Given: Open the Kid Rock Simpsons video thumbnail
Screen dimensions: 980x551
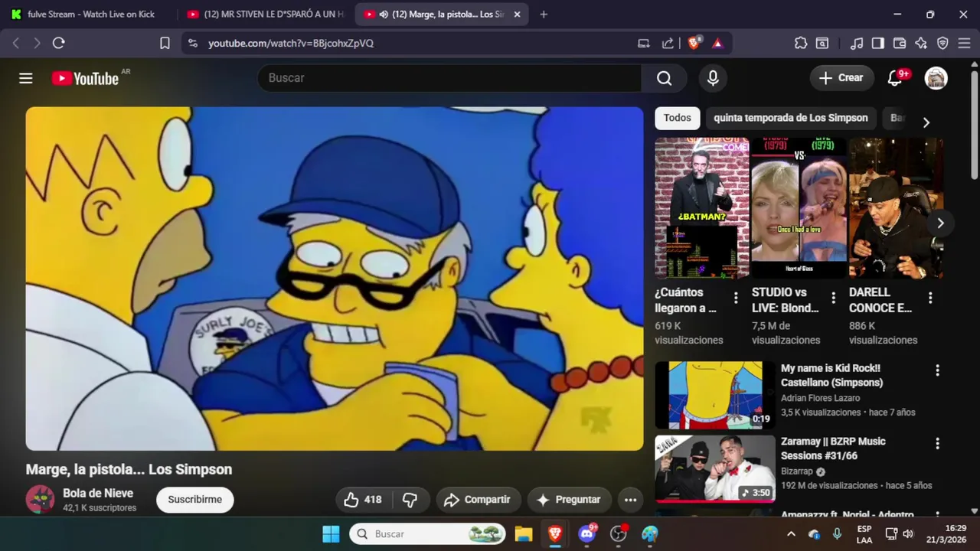Looking at the screenshot, I should pyautogui.click(x=715, y=396).
